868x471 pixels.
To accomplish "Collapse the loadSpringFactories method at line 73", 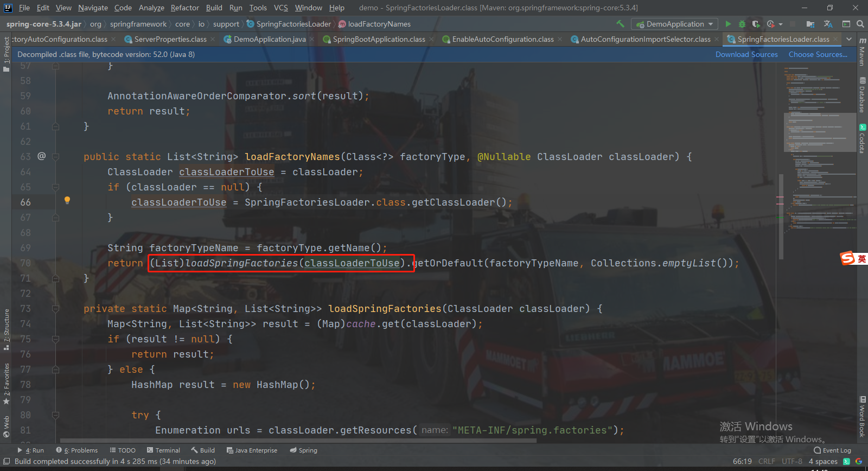I will pos(56,309).
